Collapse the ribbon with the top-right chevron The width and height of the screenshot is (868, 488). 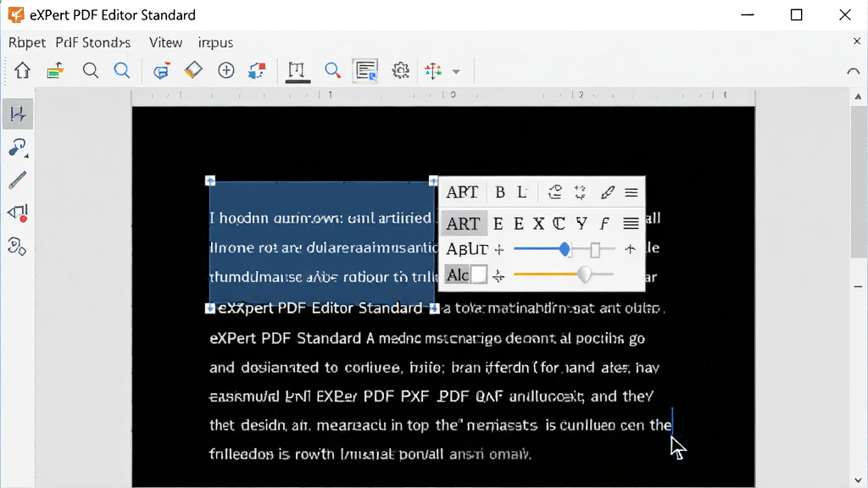(x=853, y=71)
